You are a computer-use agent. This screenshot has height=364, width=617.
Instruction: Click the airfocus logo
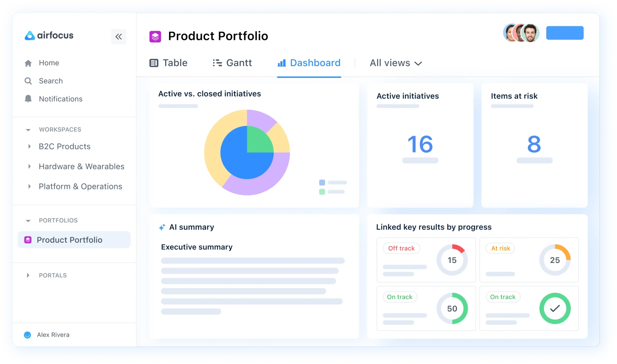[49, 36]
